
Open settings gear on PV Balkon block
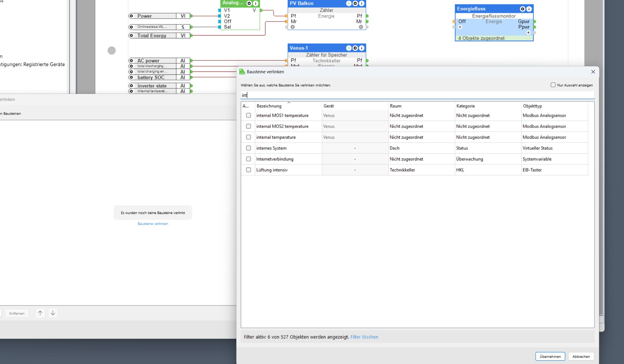[x=355, y=3]
